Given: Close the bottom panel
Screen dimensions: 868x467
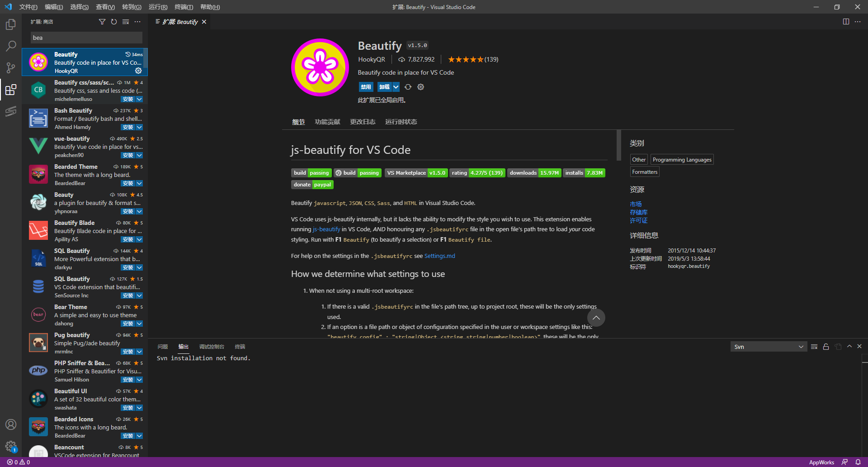Looking at the screenshot, I should click(859, 346).
